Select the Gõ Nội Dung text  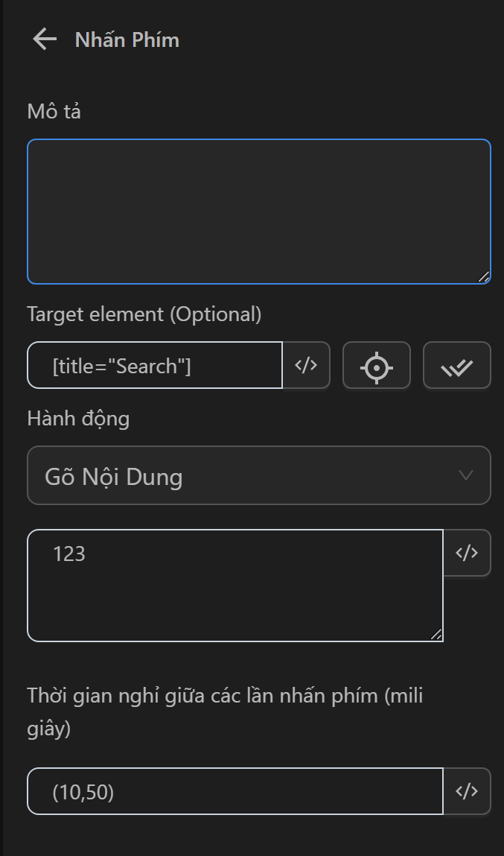point(113,476)
